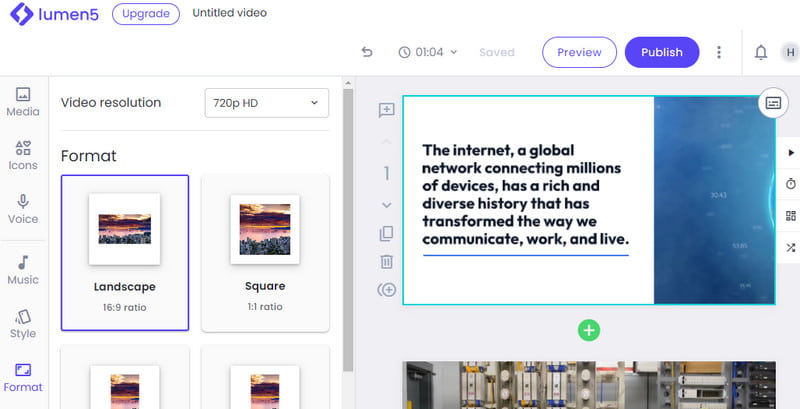
Task: Click the green plus add scene button
Action: pyautogui.click(x=588, y=329)
